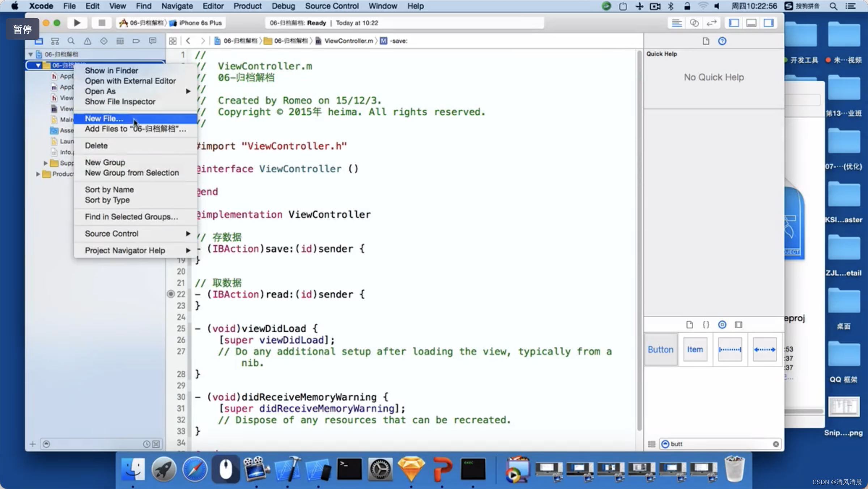The image size is (868, 489).
Task: Toggle the Quick Help panel icon
Action: tap(723, 41)
